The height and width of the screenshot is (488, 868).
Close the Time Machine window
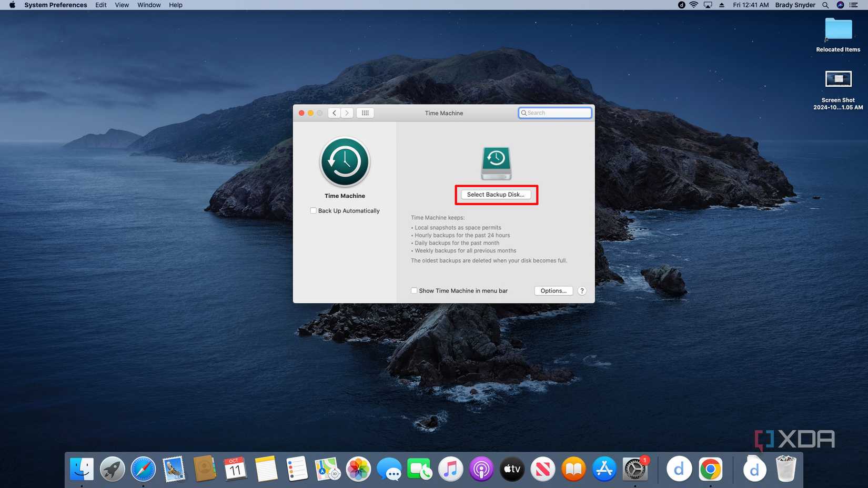tap(301, 113)
